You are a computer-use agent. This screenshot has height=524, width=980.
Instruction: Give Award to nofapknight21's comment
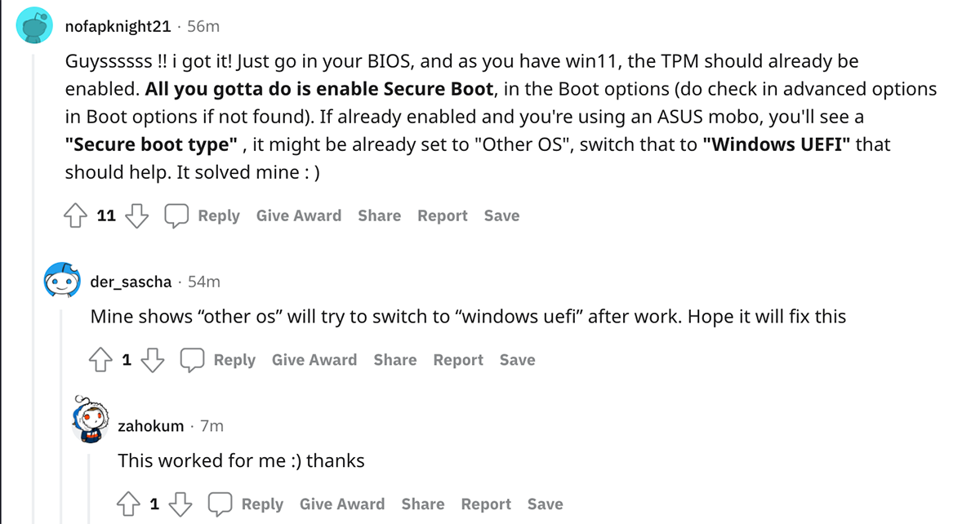298,216
